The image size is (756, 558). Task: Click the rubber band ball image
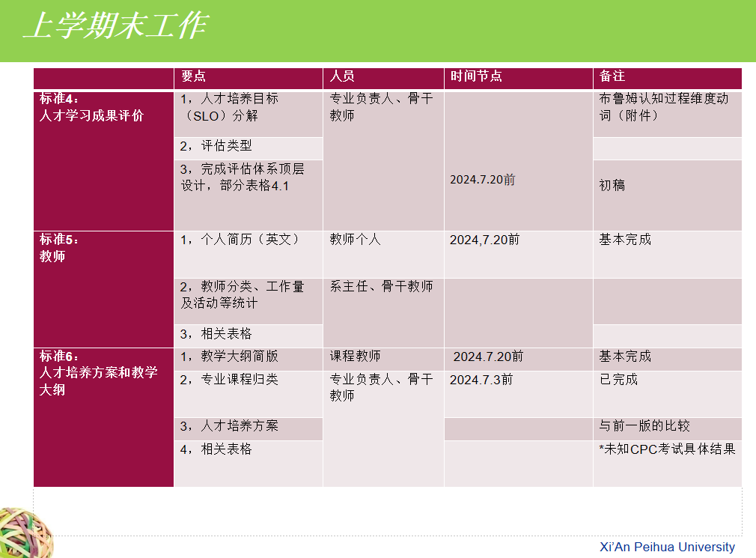coord(24,533)
